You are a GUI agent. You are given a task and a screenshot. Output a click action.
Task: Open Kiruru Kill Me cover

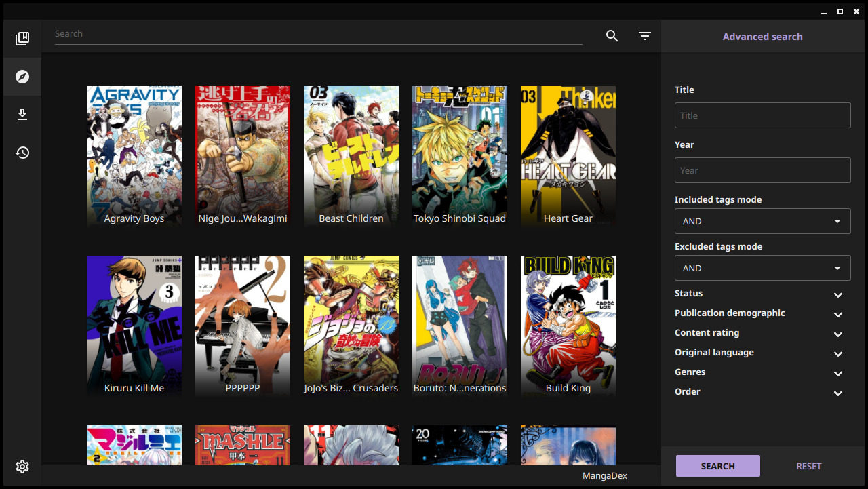(x=134, y=326)
